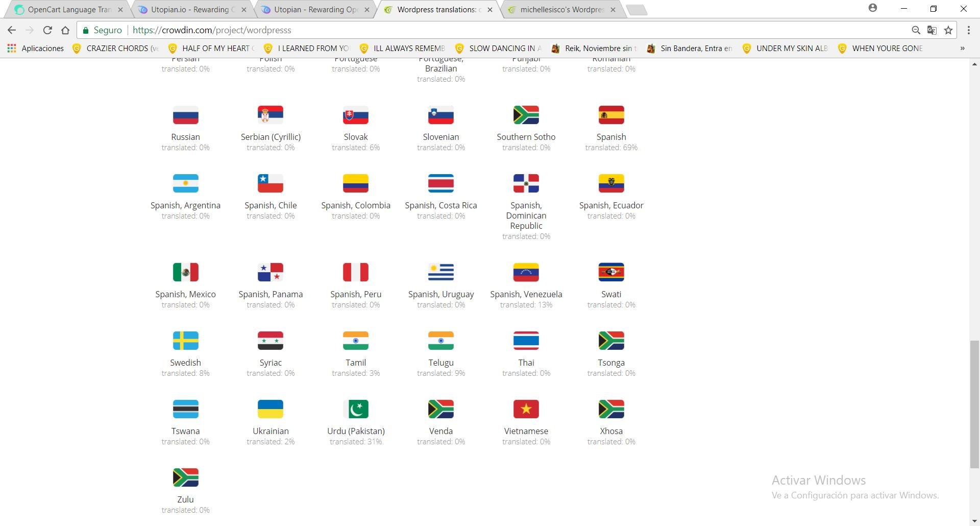Open the Telugu language name link
980x526 pixels.
[x=441, y=363]
